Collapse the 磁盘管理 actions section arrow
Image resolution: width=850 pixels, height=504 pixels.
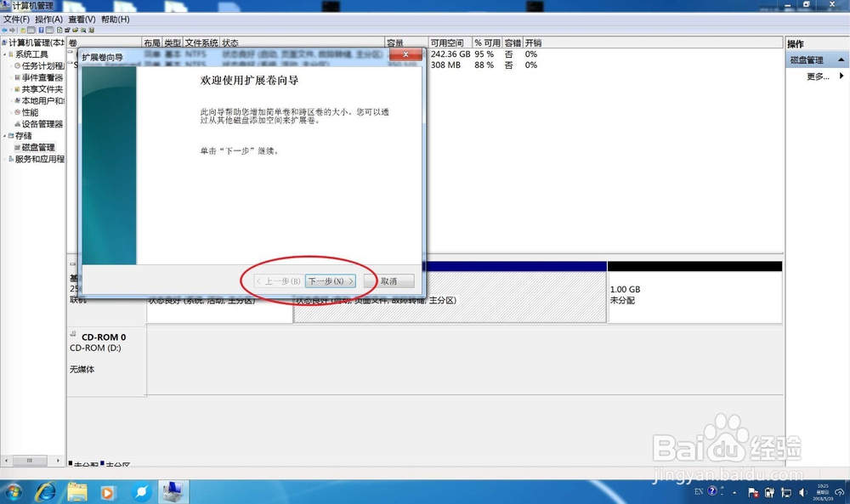(x=841, y=59)
